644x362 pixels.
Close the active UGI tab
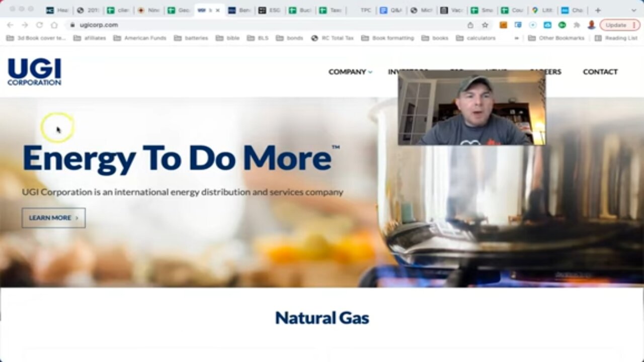[217, 10]
